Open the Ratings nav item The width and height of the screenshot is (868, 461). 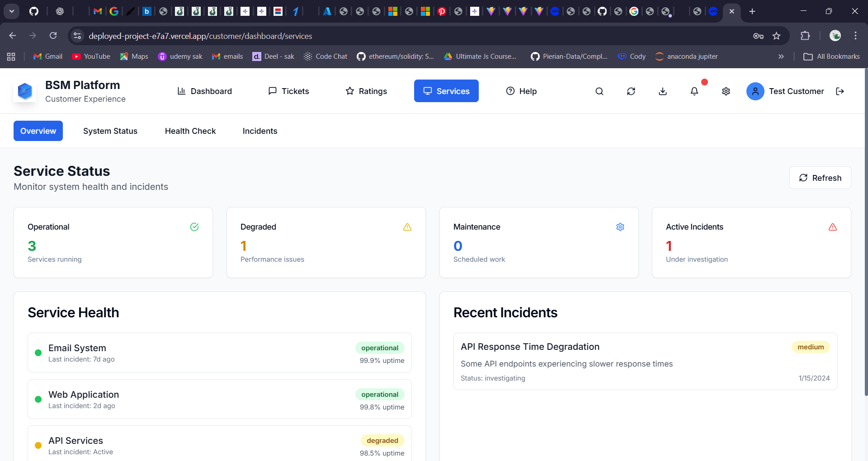(x=366, y=91)
